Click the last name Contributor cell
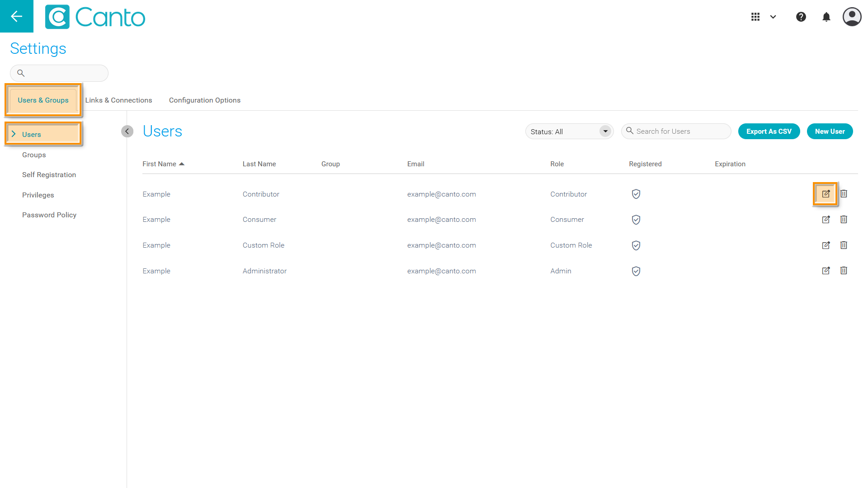 261,194
